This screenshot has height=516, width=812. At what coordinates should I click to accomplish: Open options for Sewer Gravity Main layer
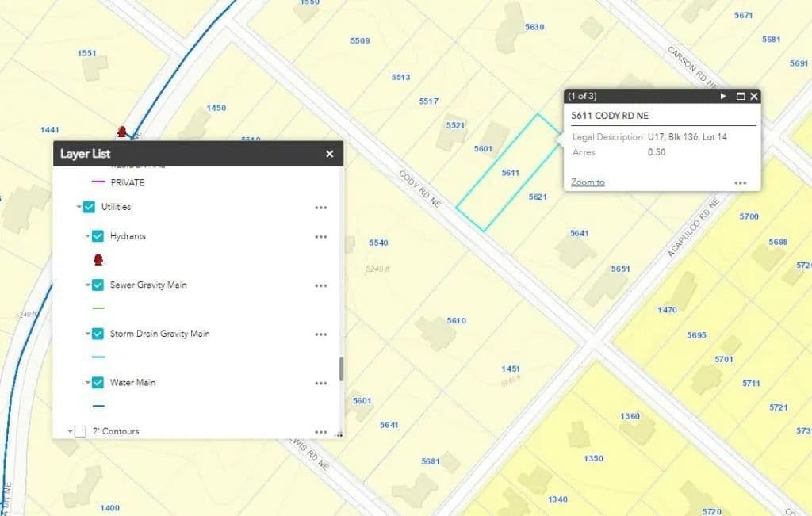tap(320, 285)
